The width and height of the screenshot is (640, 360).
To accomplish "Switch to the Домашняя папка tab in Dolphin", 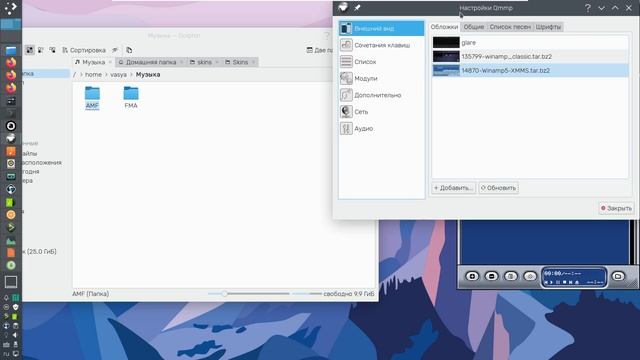I will coord(150,62).
